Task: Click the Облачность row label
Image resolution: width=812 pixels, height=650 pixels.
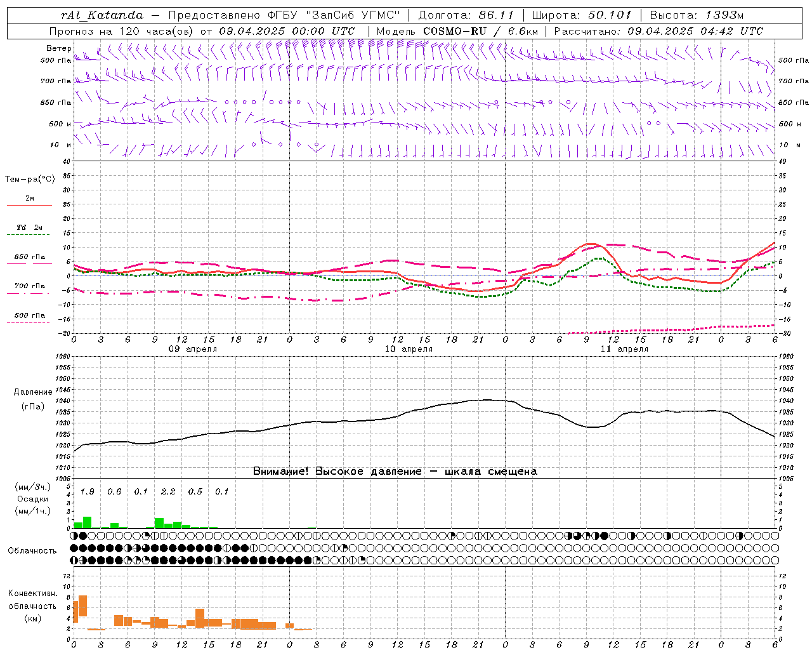Action: click(32, 550)
